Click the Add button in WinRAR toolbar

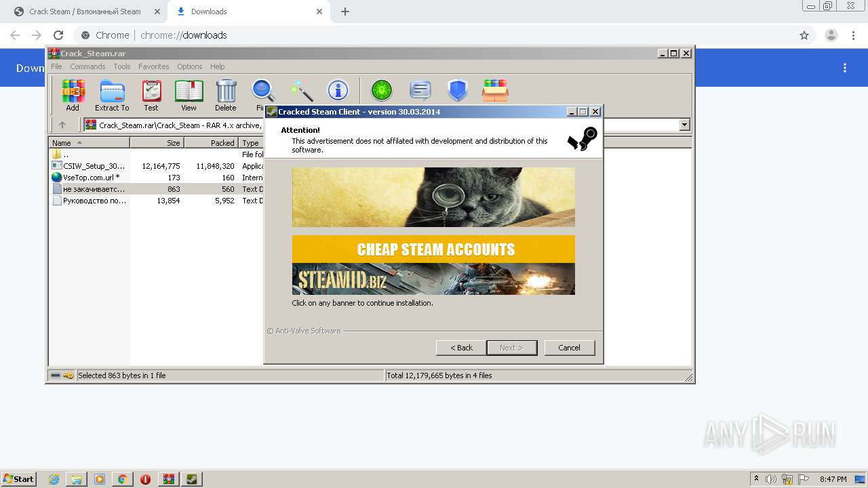(x=73, y=95)
